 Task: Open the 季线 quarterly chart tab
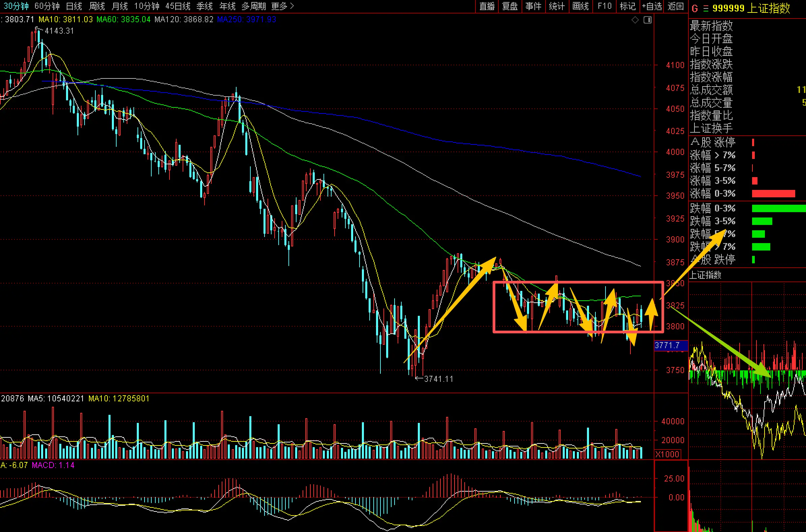[x=205, y=6]
